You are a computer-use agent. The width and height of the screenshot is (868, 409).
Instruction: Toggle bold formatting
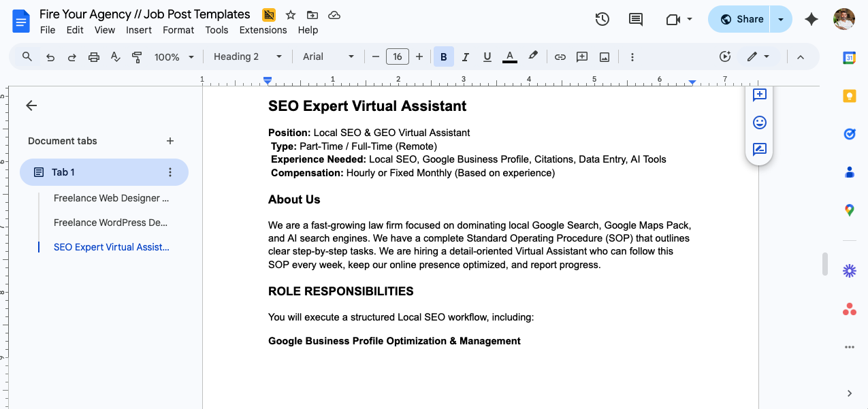[444, 57]
